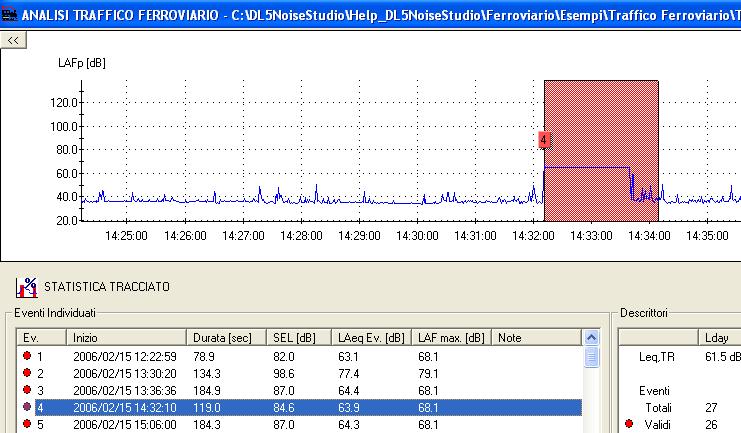The height and width of the screenshot is (433, 741).
Task: Click SEL value 98.6
Action: (x=284, y=373)
